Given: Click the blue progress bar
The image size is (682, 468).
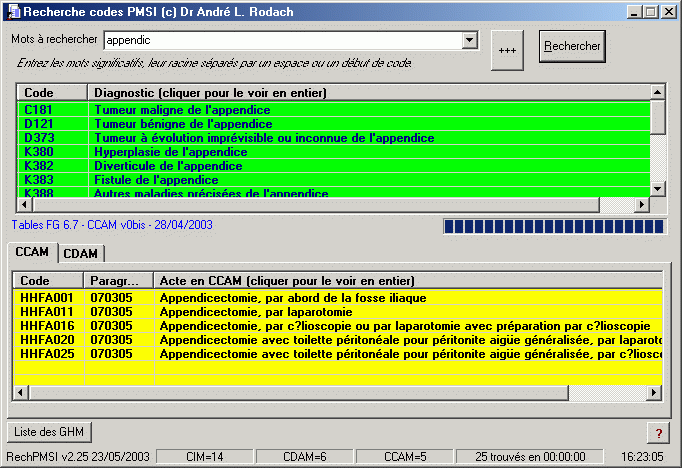Looking at the screenshot, I should tap(555, 226).
